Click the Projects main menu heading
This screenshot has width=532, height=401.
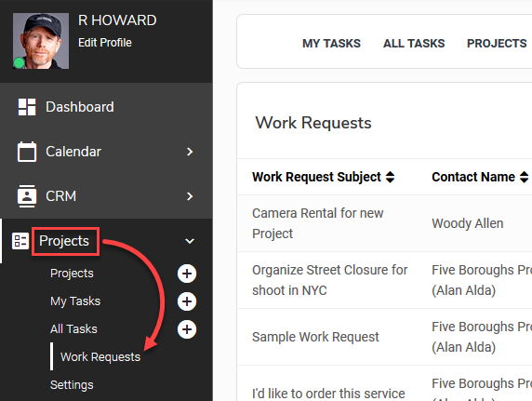(x=64, y=241)
